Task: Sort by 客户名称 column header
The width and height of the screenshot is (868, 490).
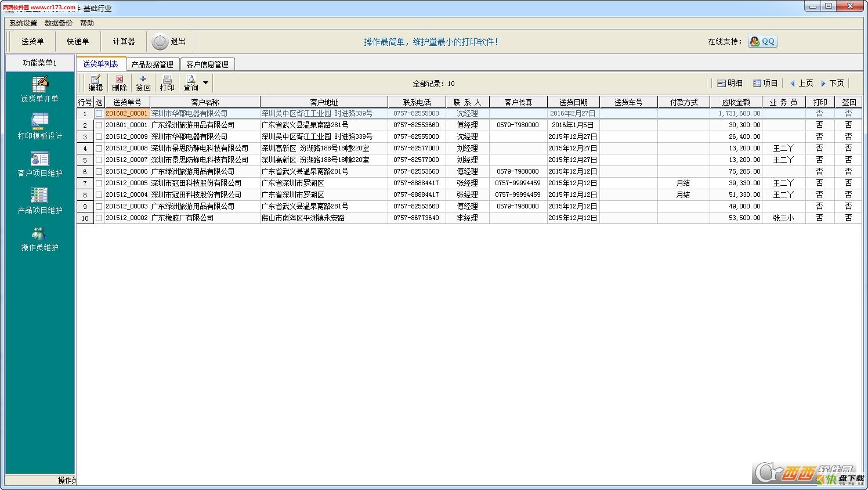Action: click(x=205, y=102)
